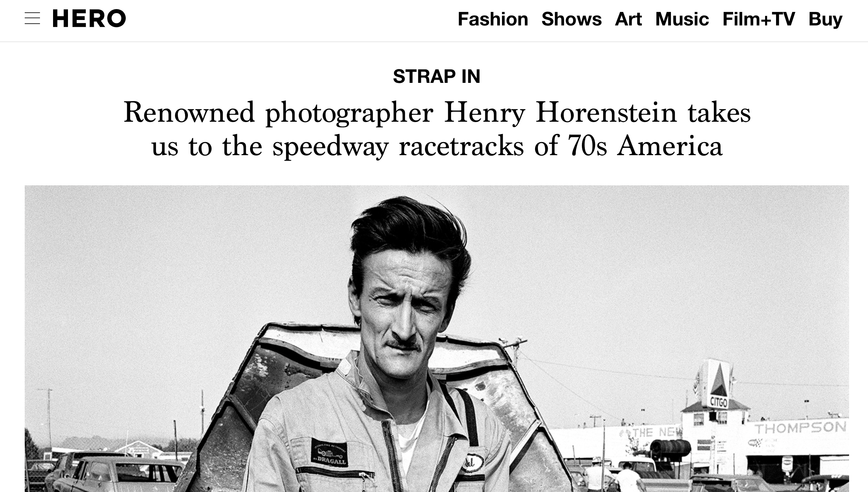Click the THOMPSON sign on building
Screen dimensions: 868x492
[x=800, y=428]
